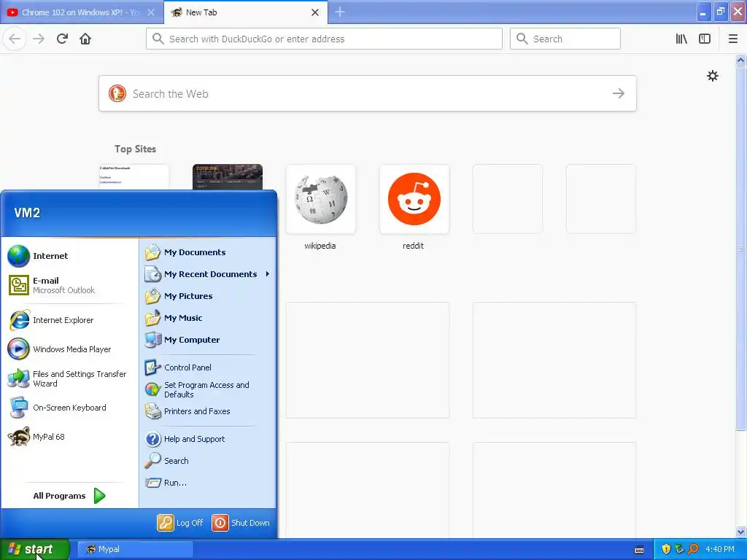Click the page scrollbar down arrow
Screen dimensions: 747x560
click(x=740, y=532)
